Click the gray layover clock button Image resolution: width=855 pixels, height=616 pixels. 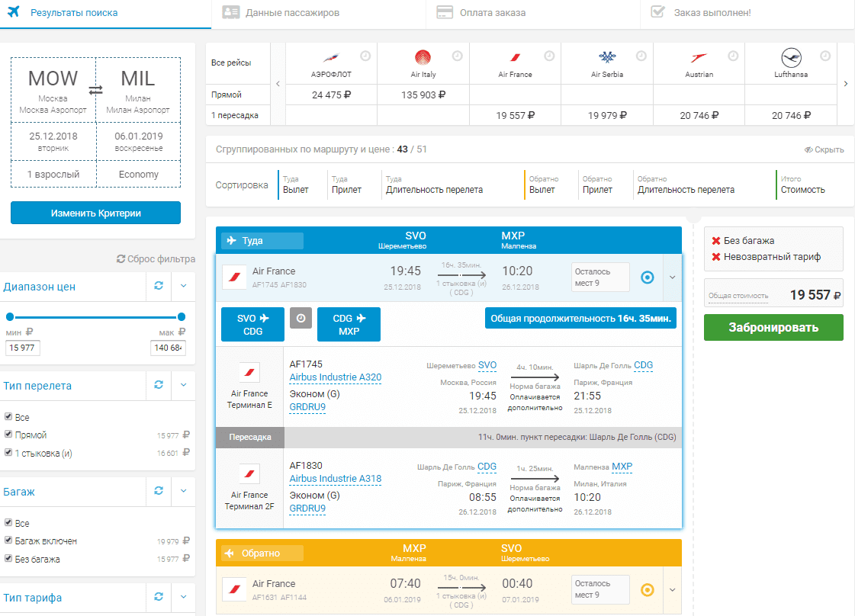click(x=301, y=318)
